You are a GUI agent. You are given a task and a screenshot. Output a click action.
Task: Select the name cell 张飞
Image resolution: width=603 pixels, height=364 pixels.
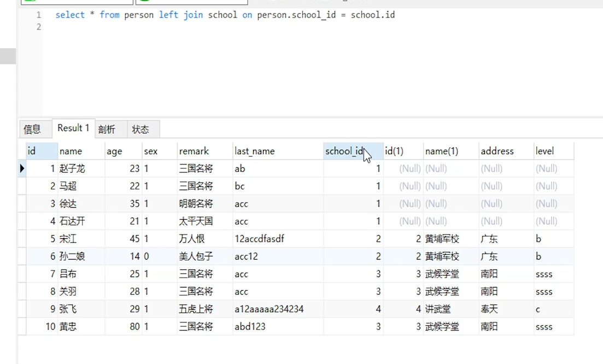click(81, 309)
